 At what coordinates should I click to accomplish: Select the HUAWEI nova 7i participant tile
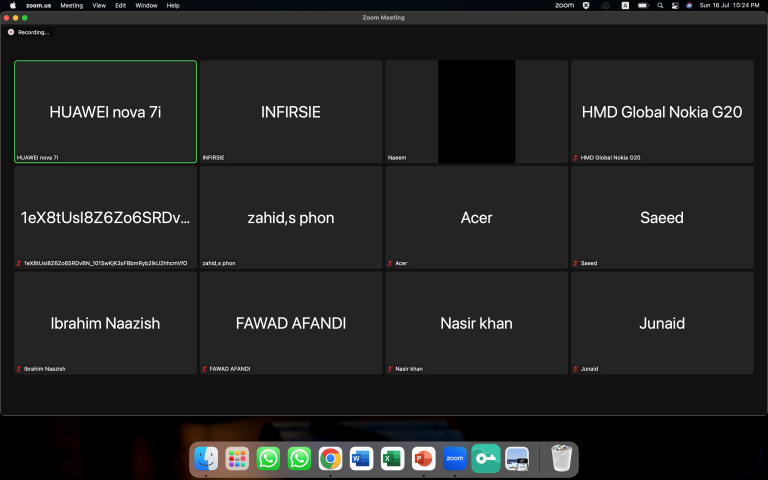click(105, 112)
